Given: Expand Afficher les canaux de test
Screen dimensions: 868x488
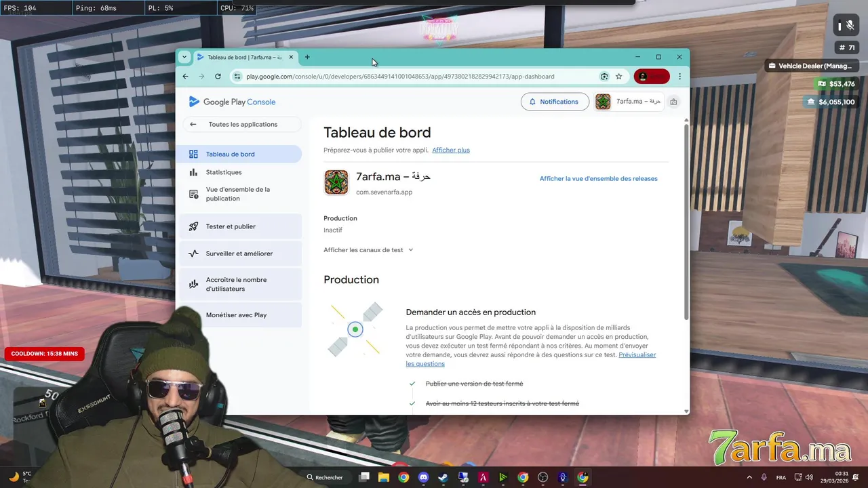Looking at the screenshot, I should (368, 250).
